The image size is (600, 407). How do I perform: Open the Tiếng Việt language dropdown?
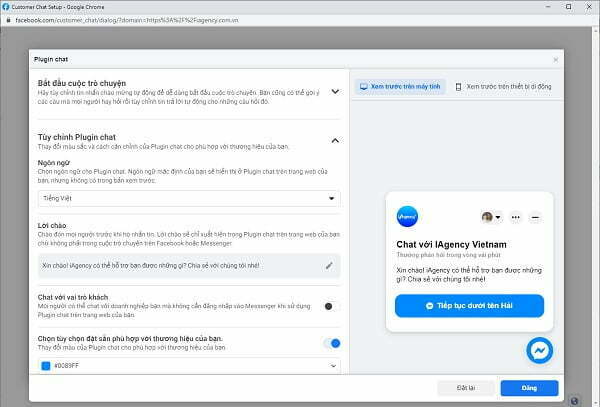click(189, 198)
